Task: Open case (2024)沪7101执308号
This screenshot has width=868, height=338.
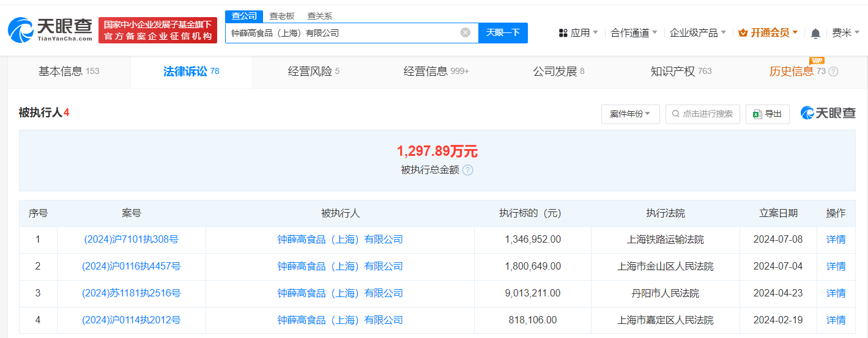Action: pyautogui.click(x=131, y=240)
